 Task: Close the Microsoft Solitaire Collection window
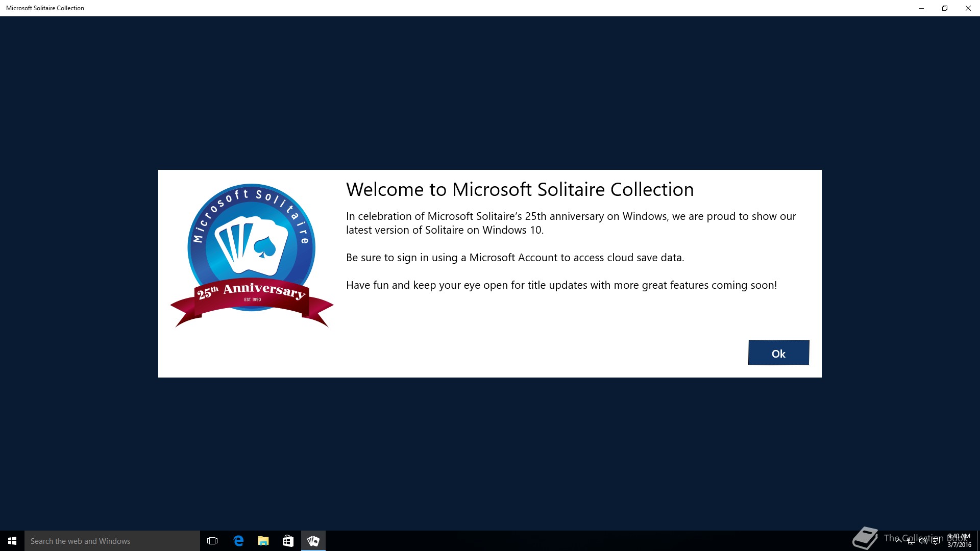968,8
